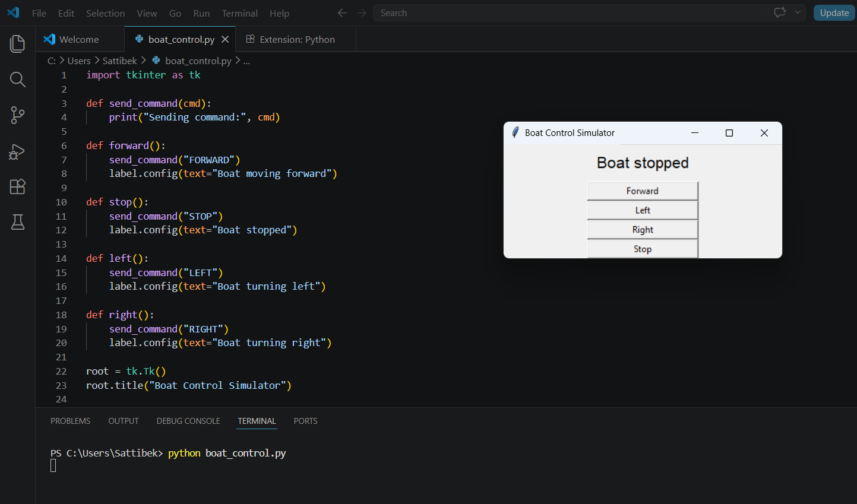Image resolution: width=857 pixels, height=504 pixels.
Task: Open the chat icon beside Update button
Action: pos(780,12)
